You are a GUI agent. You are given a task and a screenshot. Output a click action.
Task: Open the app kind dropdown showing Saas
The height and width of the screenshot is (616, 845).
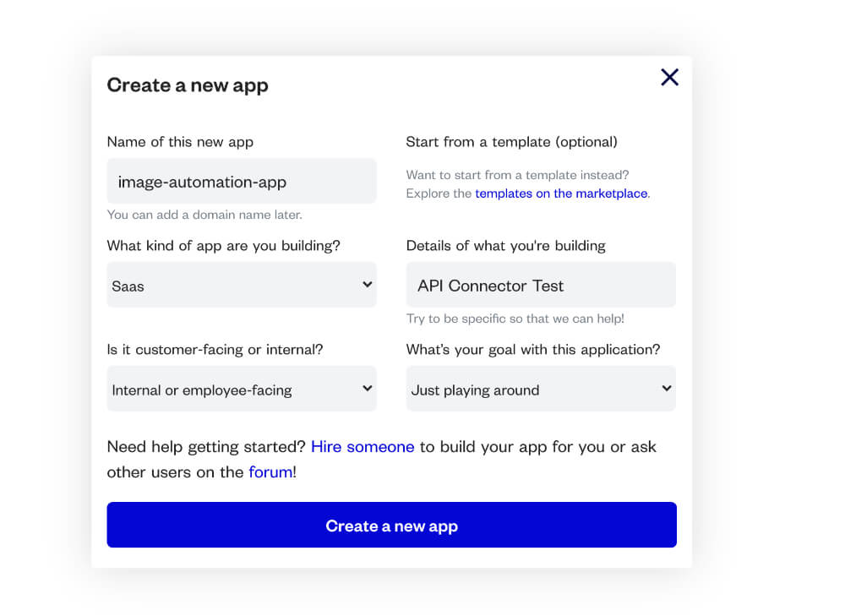click(242, 285)
